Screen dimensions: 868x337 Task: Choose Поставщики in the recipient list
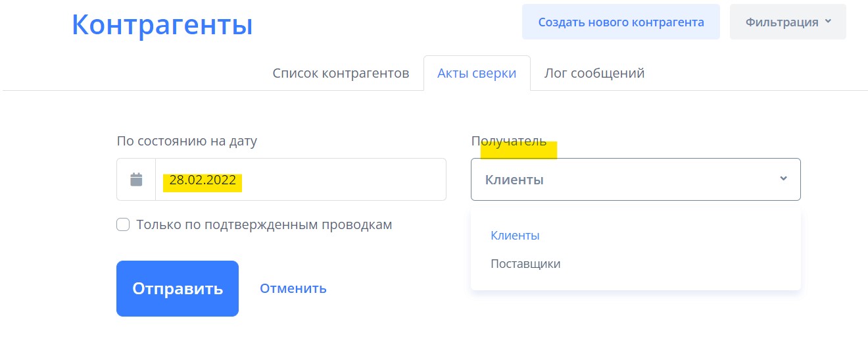click(525, 264)
